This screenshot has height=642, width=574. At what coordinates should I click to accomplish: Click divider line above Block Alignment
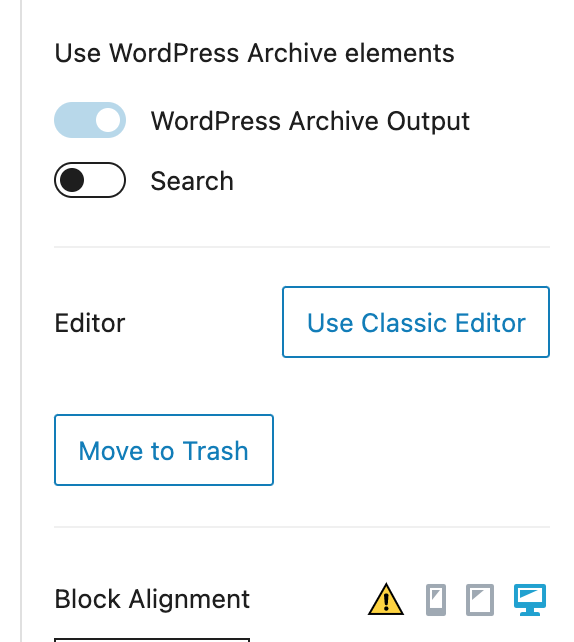[302, 527]
